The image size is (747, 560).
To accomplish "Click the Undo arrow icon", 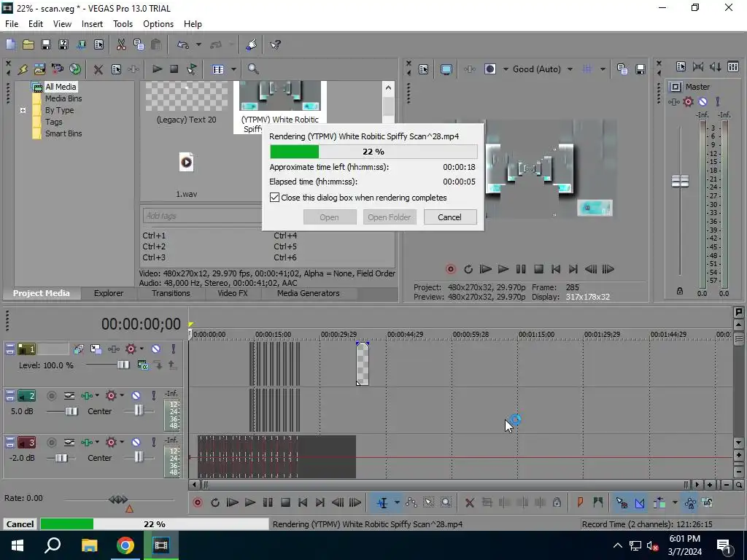I will click(x=183, y=44).
